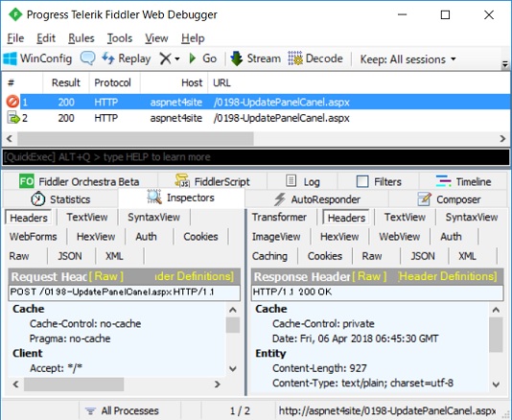Image resolution: width=512 pixels, height=420 pixels.
Task: Select the Accept: */* request header
Action: click(56, 368)
